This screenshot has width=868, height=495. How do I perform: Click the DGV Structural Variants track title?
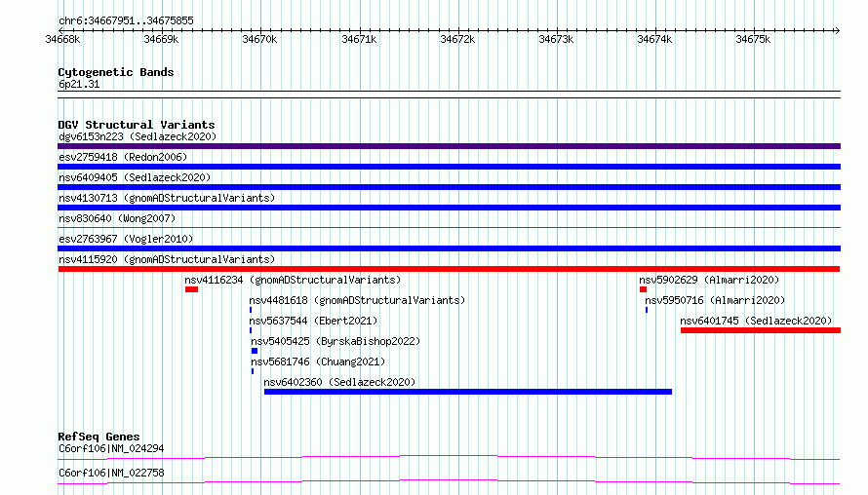(137, 125)
